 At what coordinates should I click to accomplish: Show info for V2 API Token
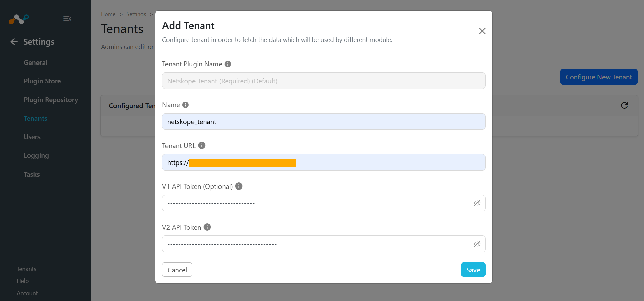coord(207,227)
